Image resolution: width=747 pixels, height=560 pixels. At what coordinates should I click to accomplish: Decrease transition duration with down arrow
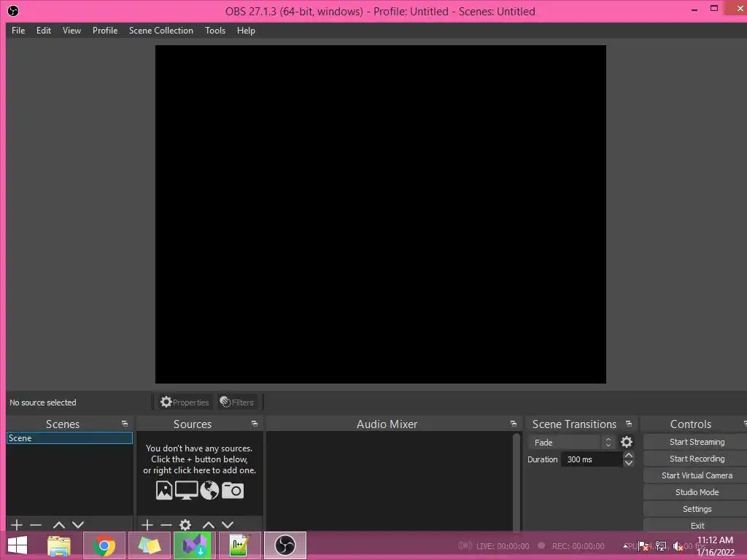[629, 463]
